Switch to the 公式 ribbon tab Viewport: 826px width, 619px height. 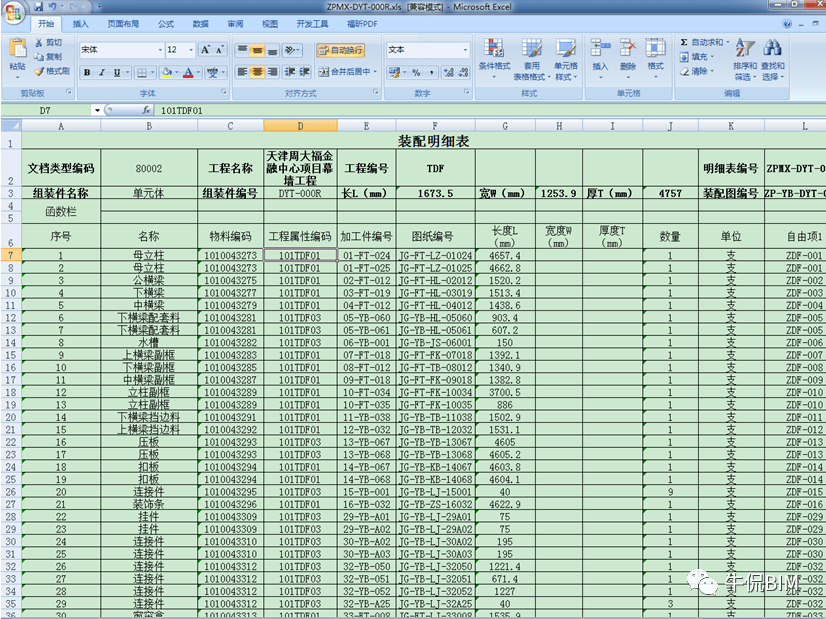[x=166, y=24]
